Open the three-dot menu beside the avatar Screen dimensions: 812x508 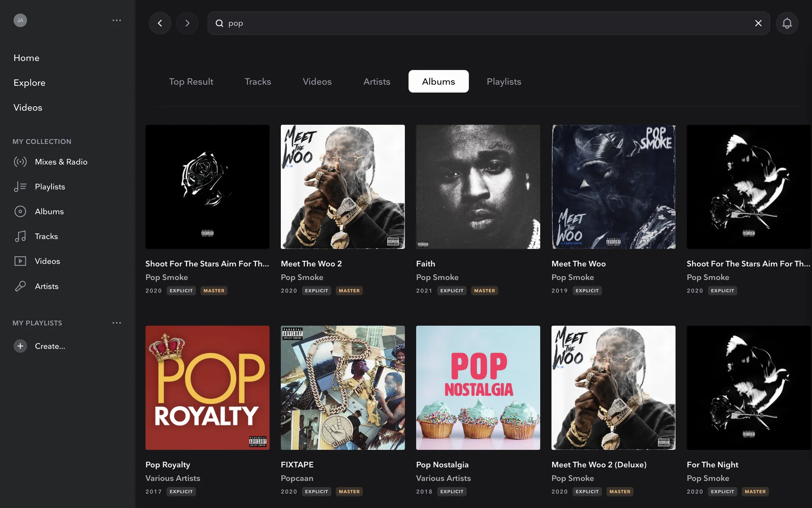(x=117, y=20)
